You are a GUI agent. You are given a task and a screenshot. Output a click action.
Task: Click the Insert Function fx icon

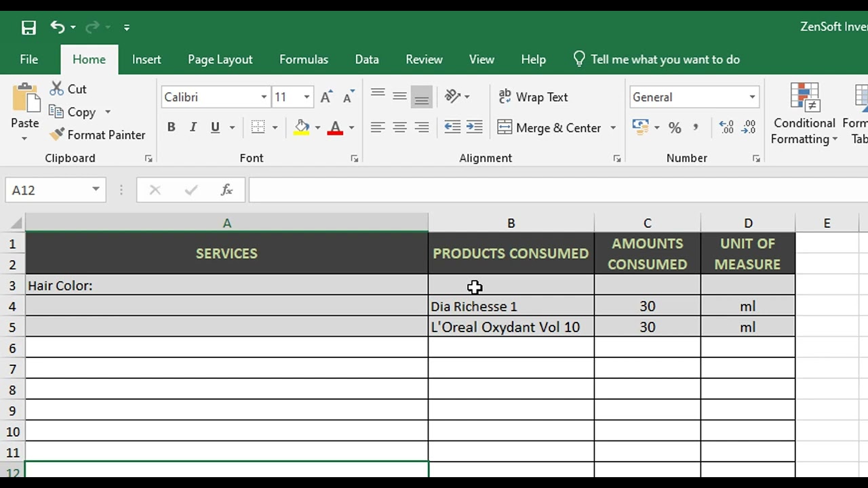point(226,190)
